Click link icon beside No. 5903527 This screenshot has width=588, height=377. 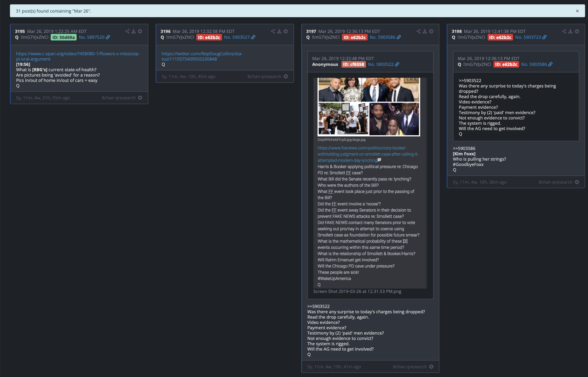click(x=253, y=37)
